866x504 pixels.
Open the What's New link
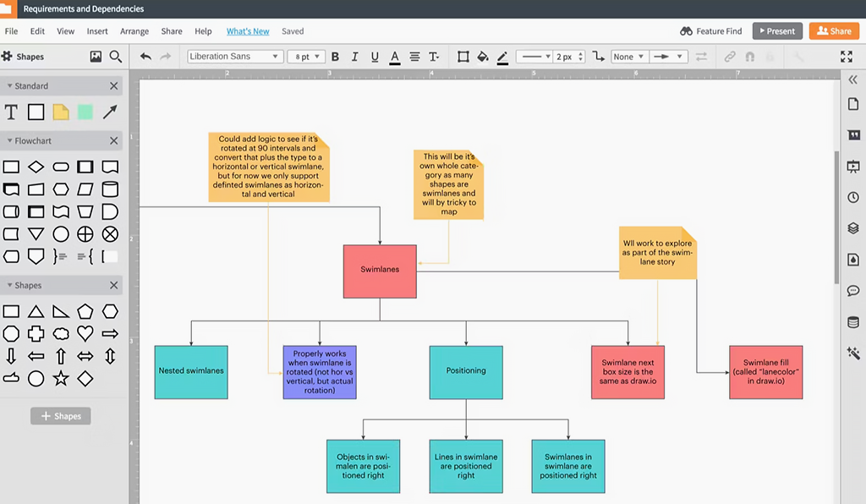248,31
